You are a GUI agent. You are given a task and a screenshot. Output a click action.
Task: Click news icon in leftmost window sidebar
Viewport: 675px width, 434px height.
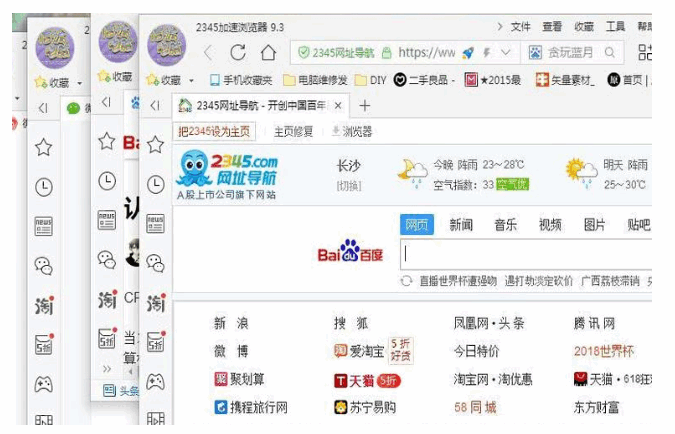(43, 226)
